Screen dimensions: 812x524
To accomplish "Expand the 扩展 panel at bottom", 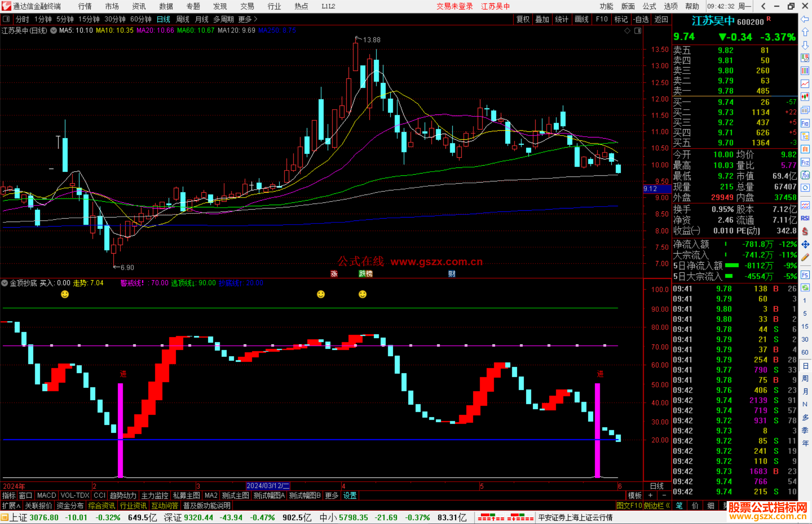I will click(x=11, y=506).
